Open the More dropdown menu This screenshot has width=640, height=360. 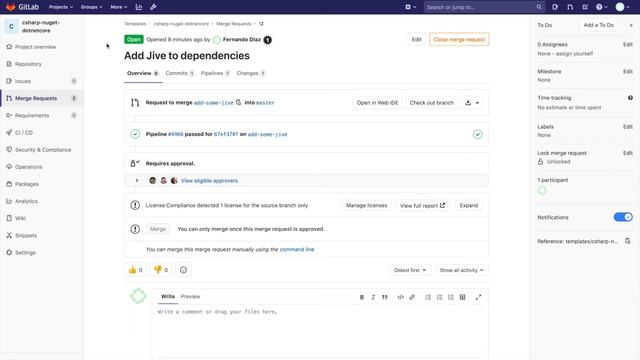(118, 7)
